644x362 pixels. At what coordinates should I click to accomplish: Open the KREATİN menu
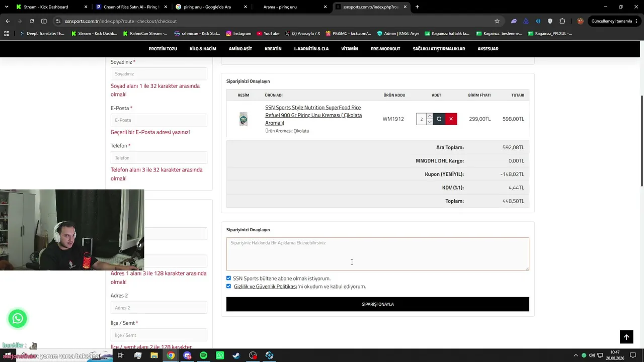[x=273, y=49]
